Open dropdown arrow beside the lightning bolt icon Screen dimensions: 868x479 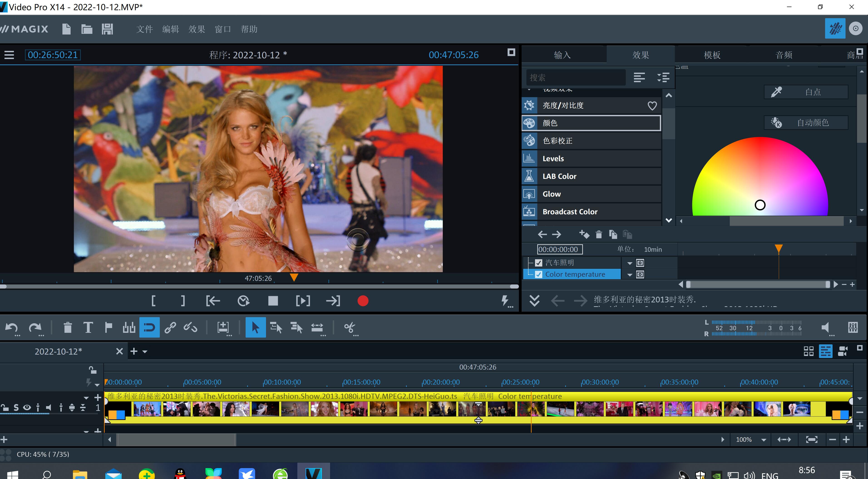(x=97, y=385)
